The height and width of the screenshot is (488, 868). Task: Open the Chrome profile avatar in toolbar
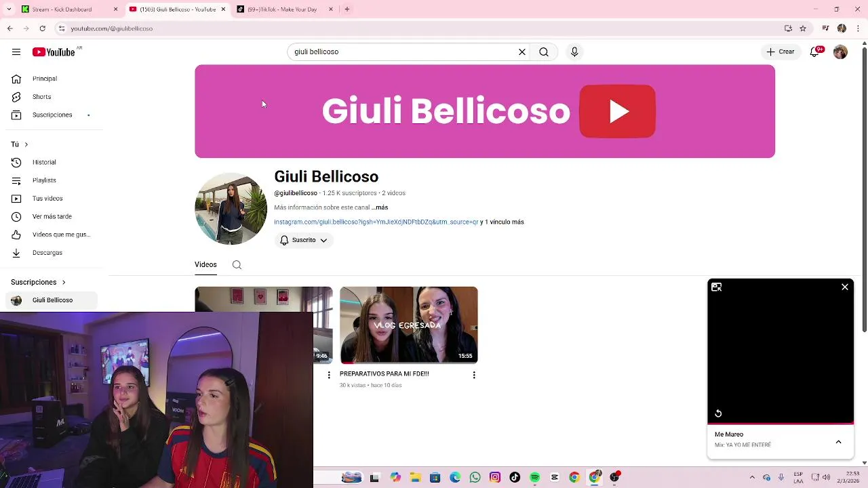tap(842, 28)
